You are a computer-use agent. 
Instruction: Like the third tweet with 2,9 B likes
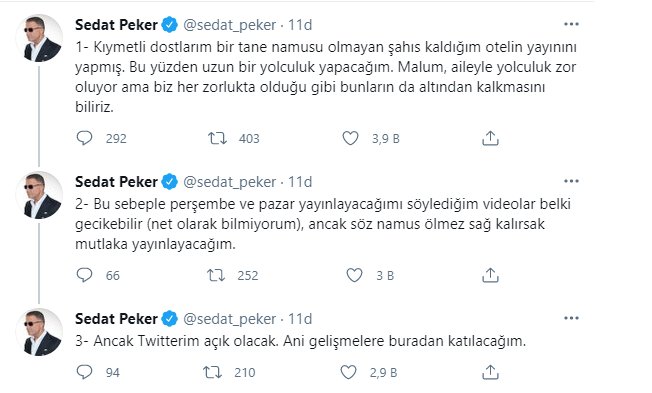click(x=348, y=372)
